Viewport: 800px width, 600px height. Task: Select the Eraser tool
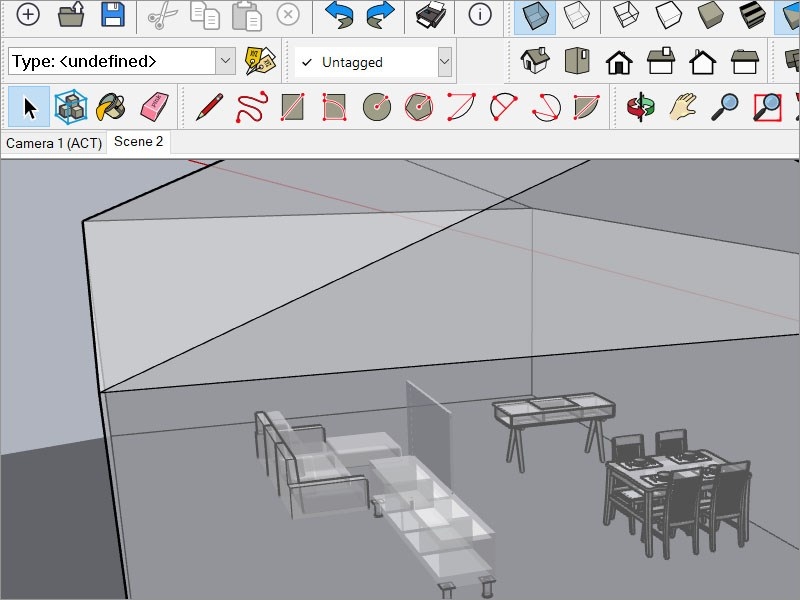[155, 105]
